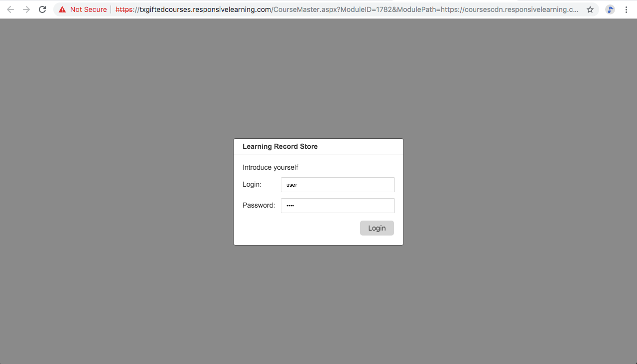Open the Chrome three-dot menu

tap(626, 9)
